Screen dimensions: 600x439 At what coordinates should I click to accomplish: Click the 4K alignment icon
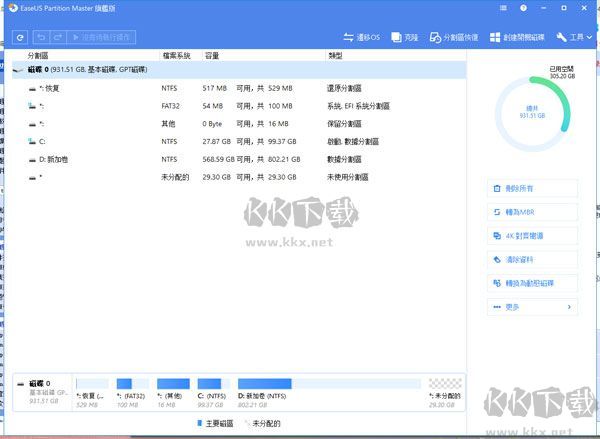[x=497, y=236]
